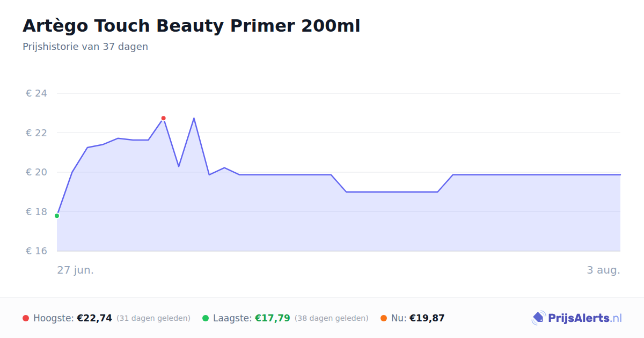The width and height of the screenshot is (644, 338).
Task: Click the €22,74 highest price value
Action: [x=94, y=318]
